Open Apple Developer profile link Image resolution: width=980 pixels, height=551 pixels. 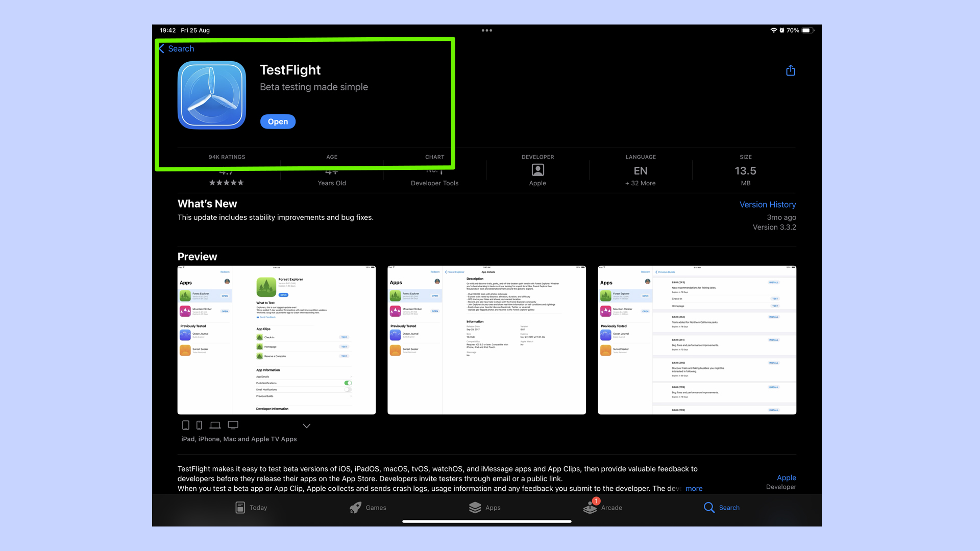tap(786, 478)
